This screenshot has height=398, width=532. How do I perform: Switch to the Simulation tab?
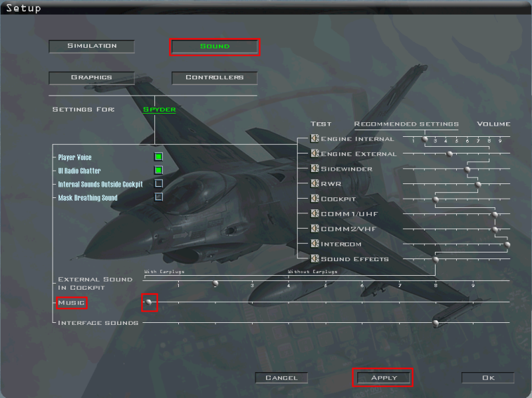tap(92, 47)
